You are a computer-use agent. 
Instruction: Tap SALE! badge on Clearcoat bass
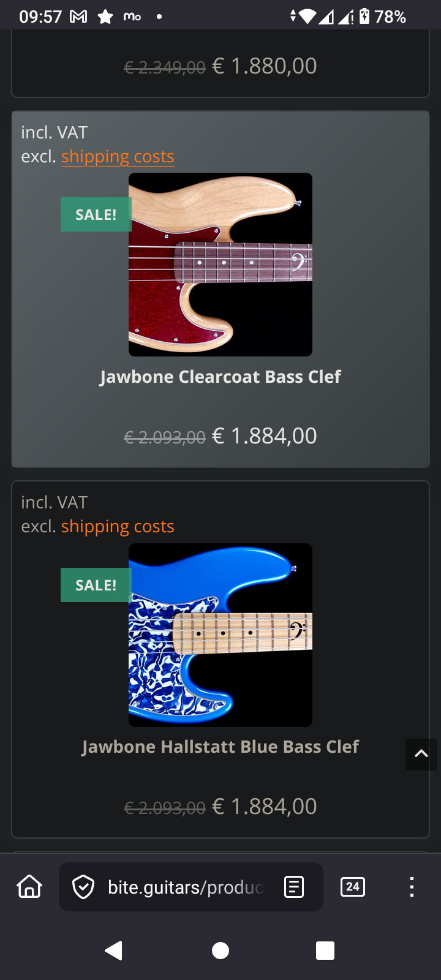click(x=96, y=214)
